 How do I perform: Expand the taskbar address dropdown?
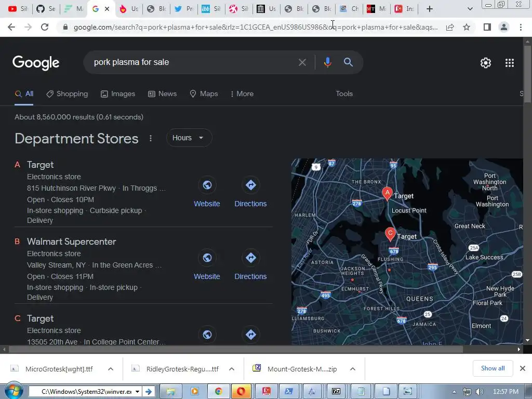tap(137, 392)
